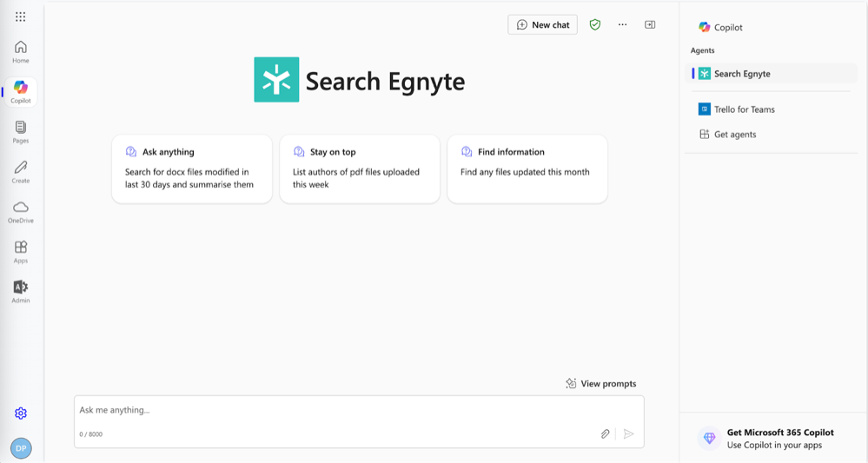Open Apps from the left rail
The height and width of the screenshot is (463, 868).
point(21,252)
